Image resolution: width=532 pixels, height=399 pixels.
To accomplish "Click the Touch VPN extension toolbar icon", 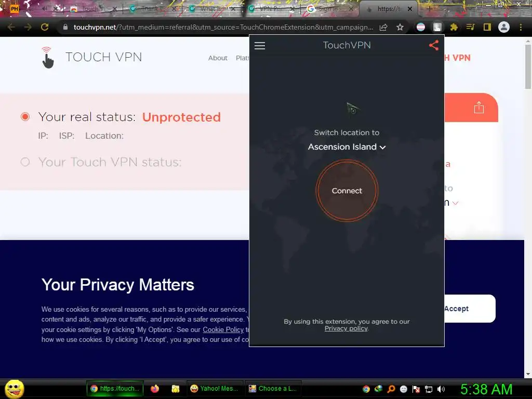I will tap(437, 27).
